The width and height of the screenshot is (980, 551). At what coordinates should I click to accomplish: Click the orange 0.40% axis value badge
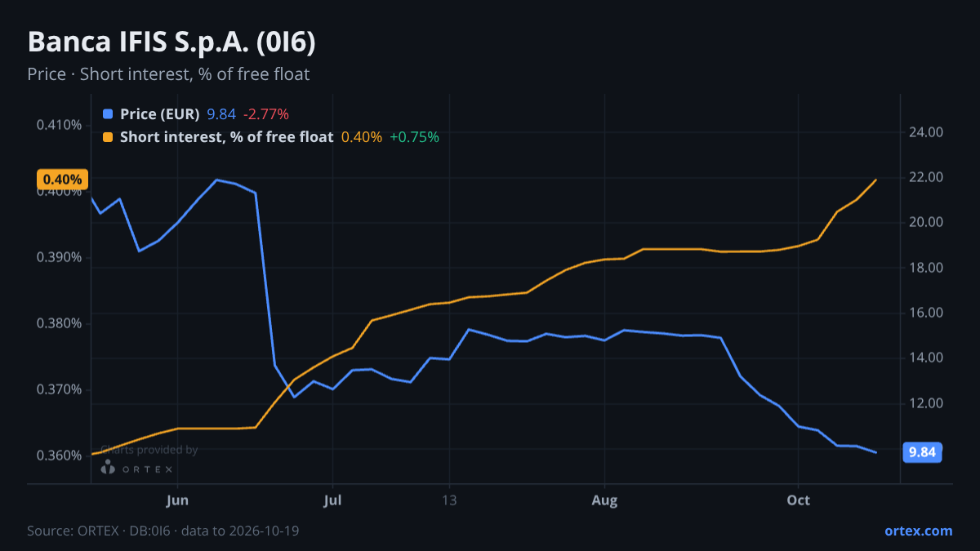62,180
